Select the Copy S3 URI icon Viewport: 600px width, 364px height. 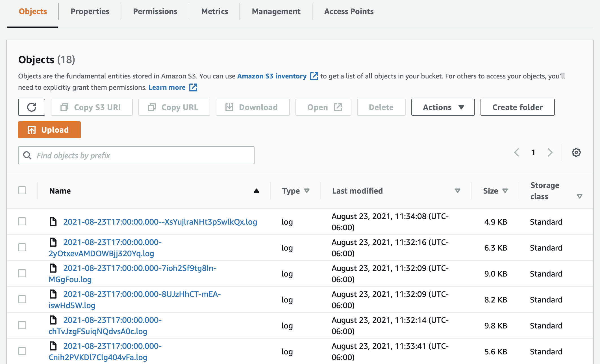(65, 107)
